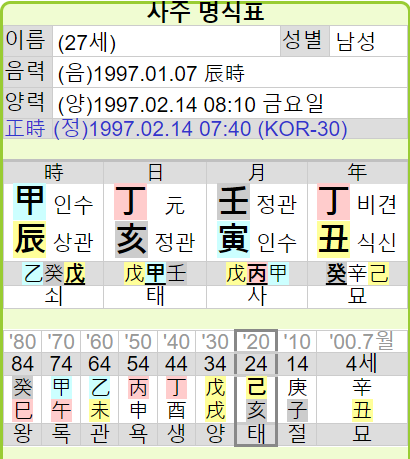The image size is (410, 459).
Task: Select the 癸巳 luck pillar
Action: point(22,399)
